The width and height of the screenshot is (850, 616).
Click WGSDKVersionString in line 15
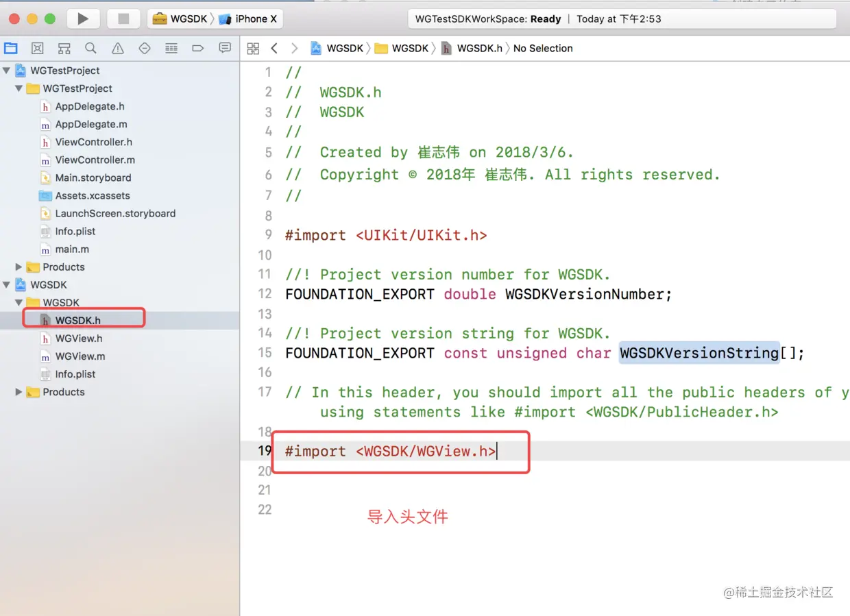[x=699, y=353]
